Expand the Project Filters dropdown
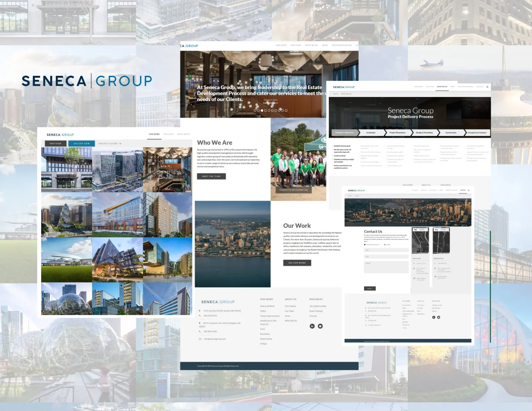 tap(110, 144)
